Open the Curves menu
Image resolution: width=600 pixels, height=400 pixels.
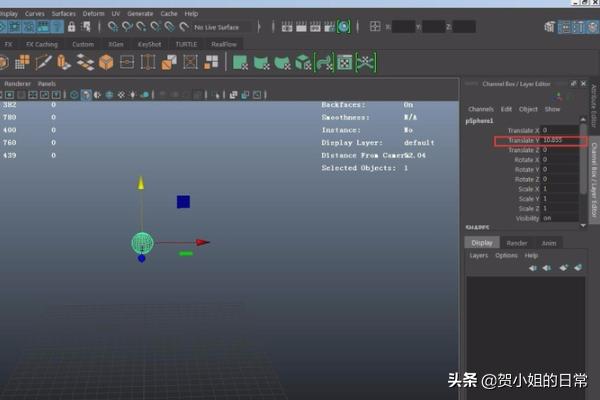[x=34, y=14]
